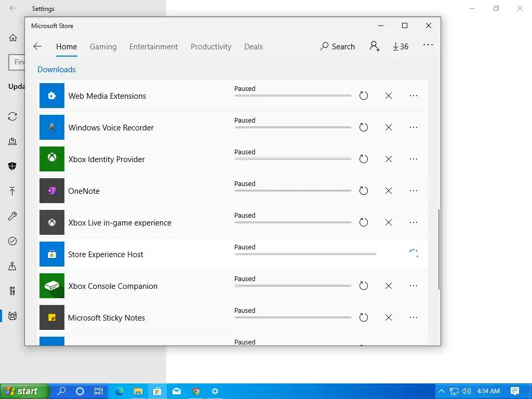The height and width of the screenshot is (399, 532).
Task: Click the Store Experience Host progress bar
Action: (305, 254)
